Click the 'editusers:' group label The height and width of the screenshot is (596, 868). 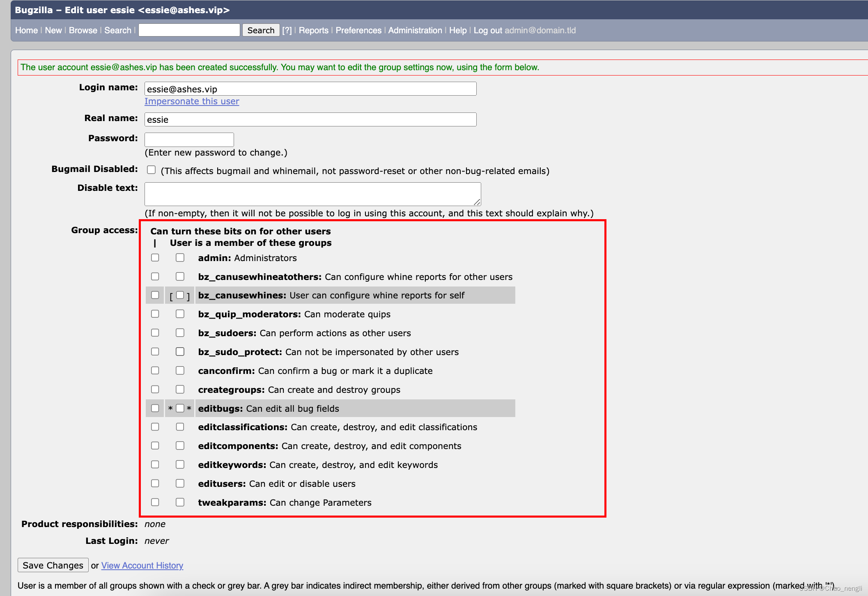222,484
